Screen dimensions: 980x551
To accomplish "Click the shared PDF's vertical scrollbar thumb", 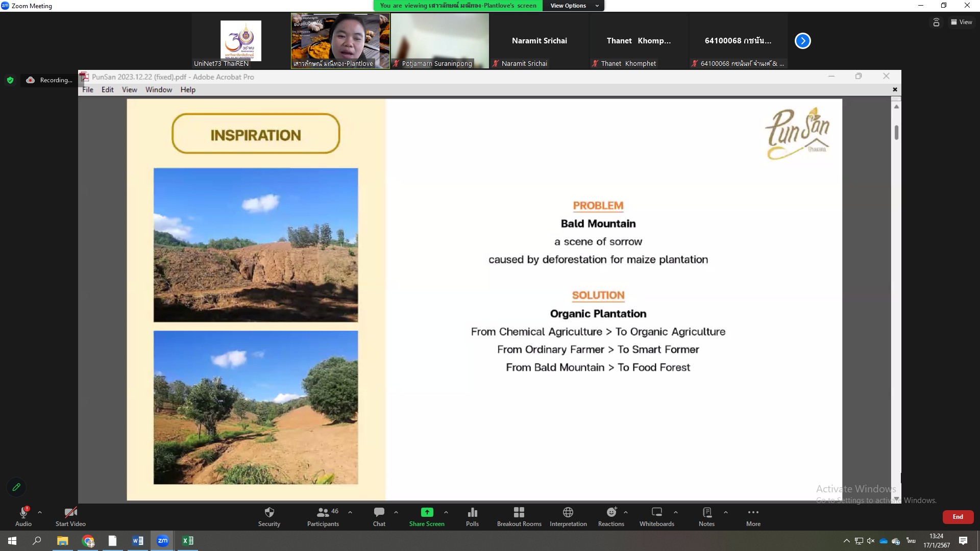I will [x=896, y=133].
